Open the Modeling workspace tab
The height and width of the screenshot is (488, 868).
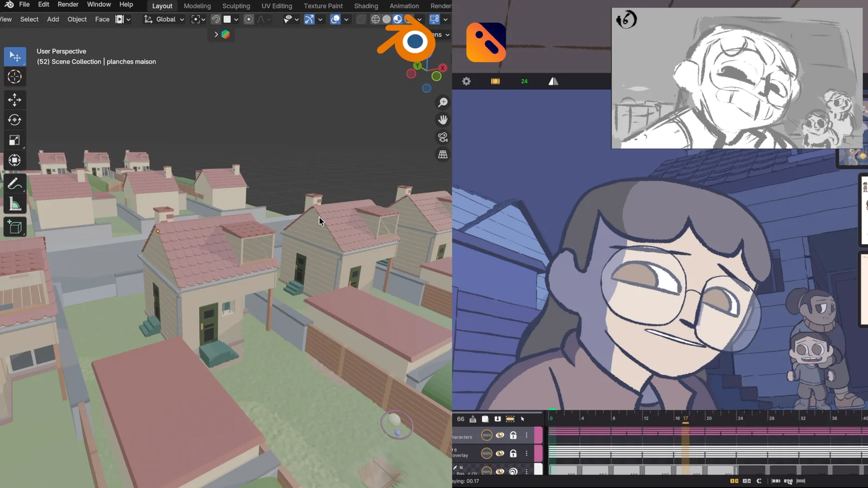197,6
